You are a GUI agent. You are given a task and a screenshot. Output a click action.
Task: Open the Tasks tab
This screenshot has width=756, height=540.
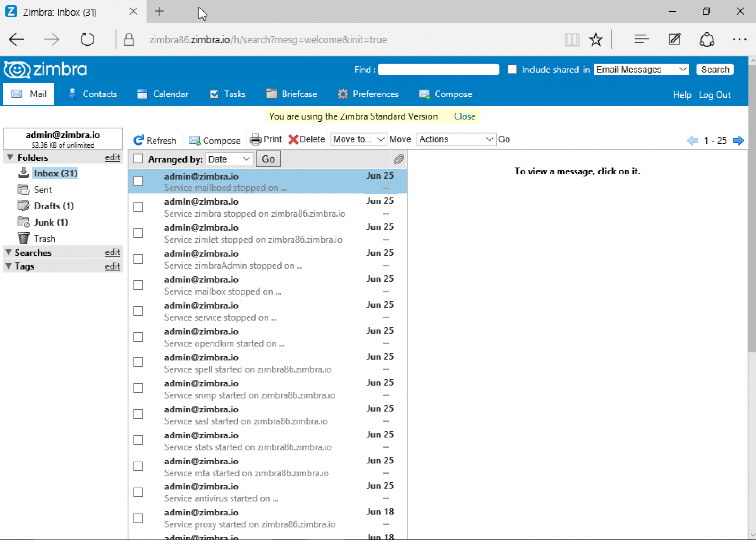[x=228, y=94]
